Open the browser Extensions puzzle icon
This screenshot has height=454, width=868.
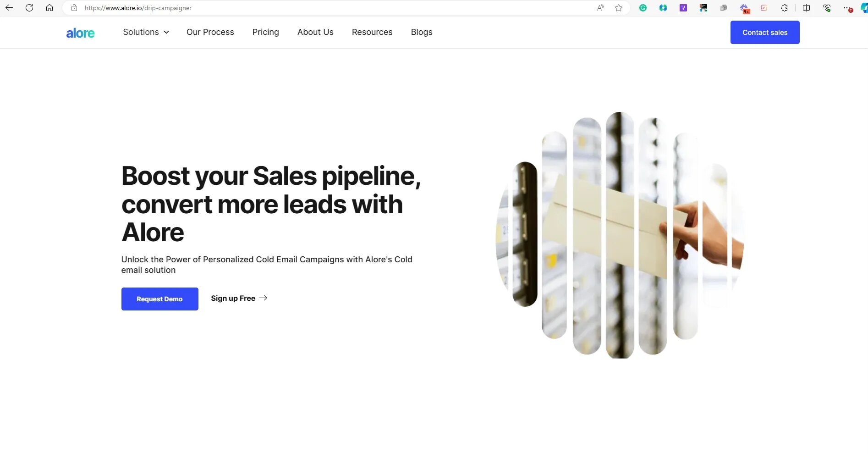pos(784,8)
